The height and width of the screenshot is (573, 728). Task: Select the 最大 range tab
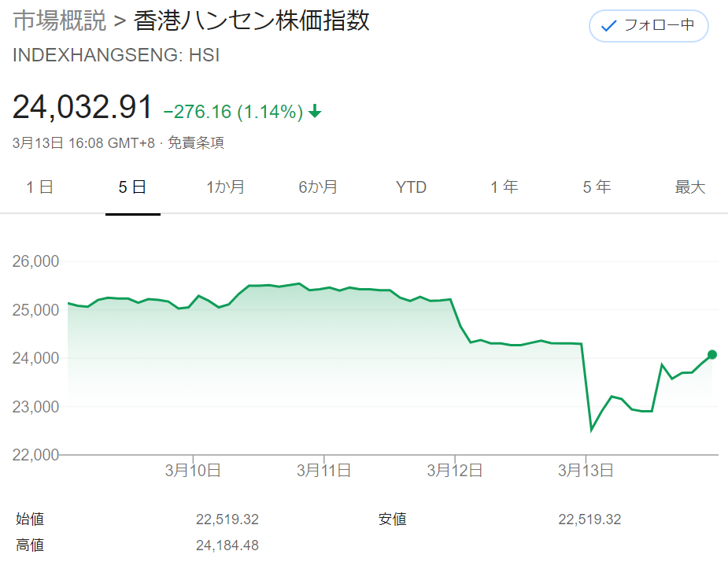690,187
